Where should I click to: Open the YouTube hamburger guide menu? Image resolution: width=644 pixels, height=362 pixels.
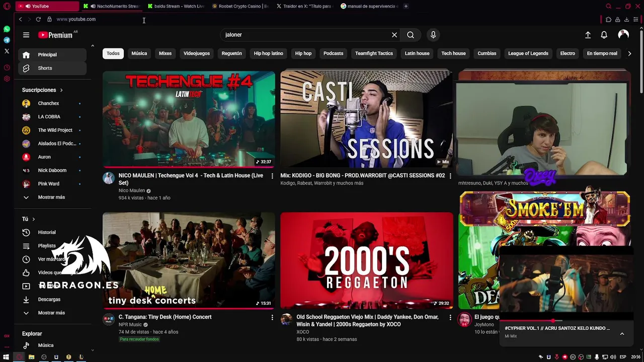[x=26, y=35]
